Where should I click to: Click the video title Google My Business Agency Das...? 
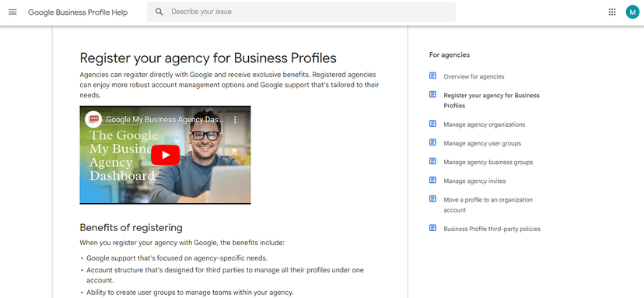coord(165,120)
